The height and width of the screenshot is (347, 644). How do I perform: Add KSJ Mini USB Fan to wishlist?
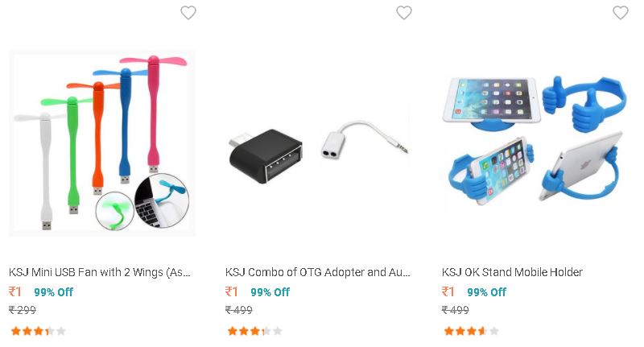188,13
